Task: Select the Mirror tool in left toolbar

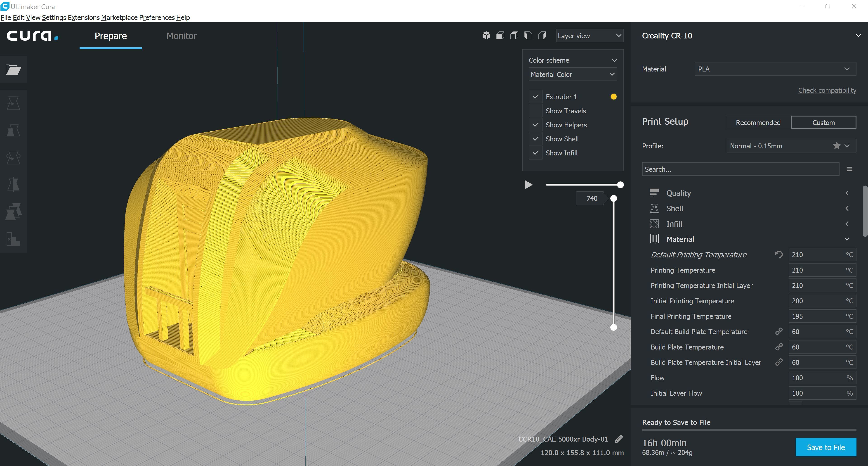Action: coord(14,184)
